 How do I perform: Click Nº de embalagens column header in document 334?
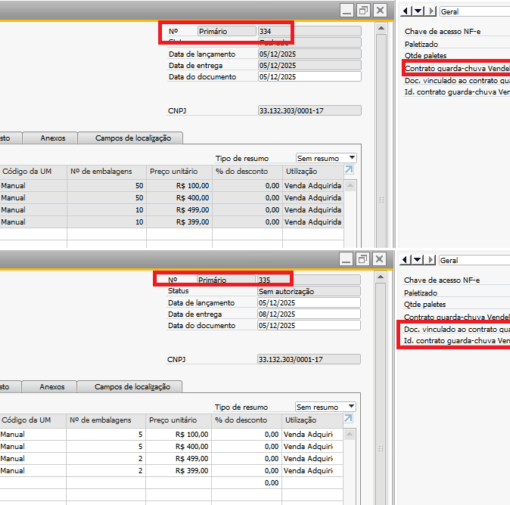(x=107, y=172)
